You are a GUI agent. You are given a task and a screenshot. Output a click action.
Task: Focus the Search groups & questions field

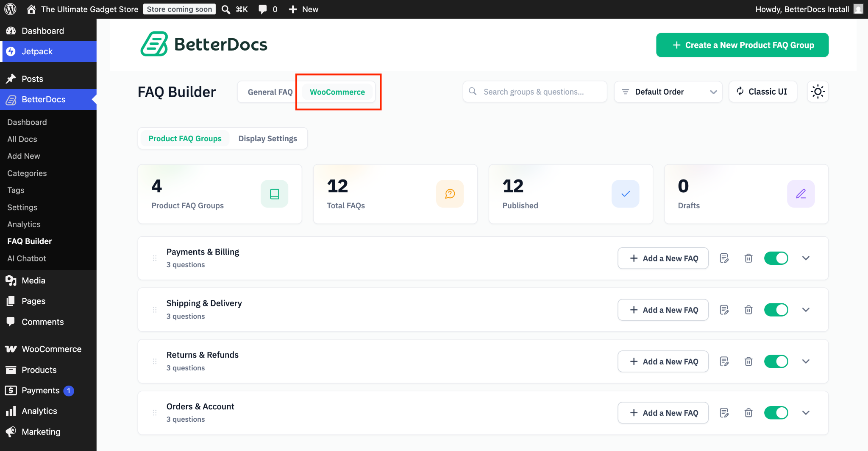click(535, 92)
